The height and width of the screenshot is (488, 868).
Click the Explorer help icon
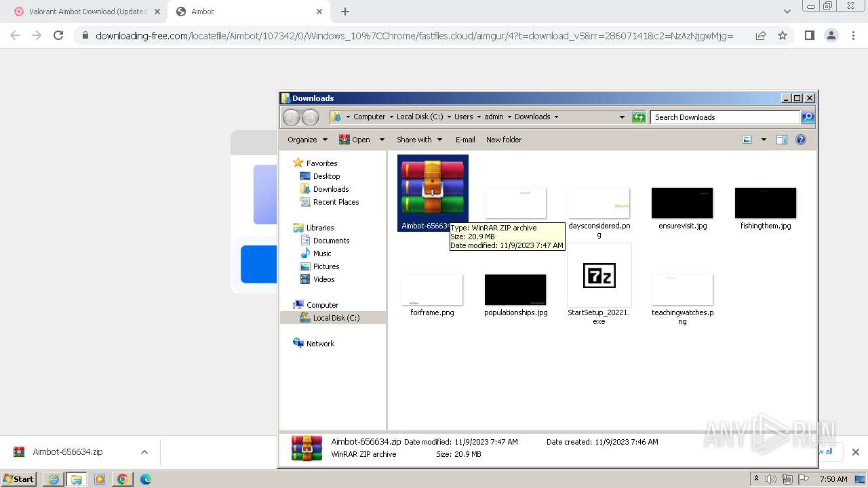pos(801,140)
